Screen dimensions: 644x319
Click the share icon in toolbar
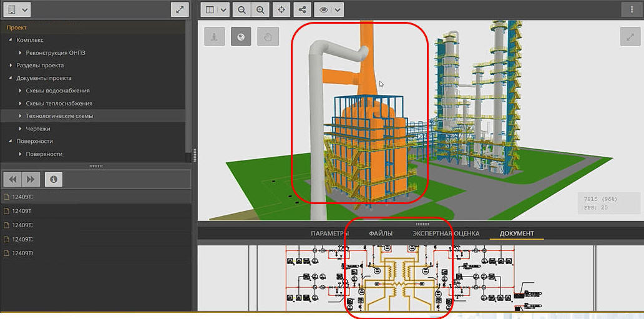click(x=303, y=10)
